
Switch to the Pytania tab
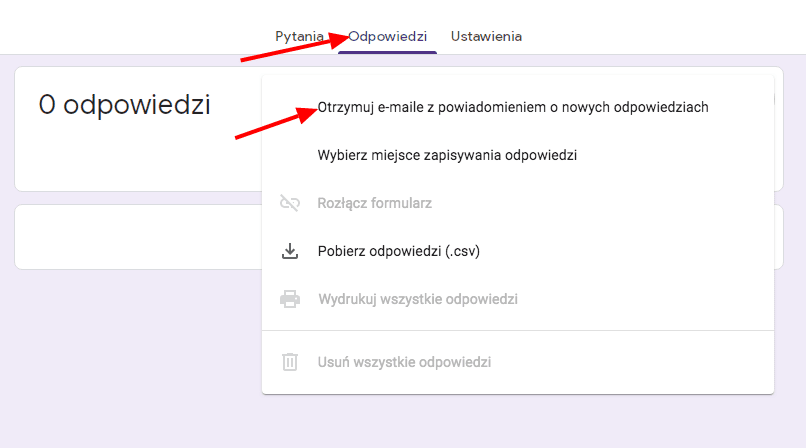point(299,36)
